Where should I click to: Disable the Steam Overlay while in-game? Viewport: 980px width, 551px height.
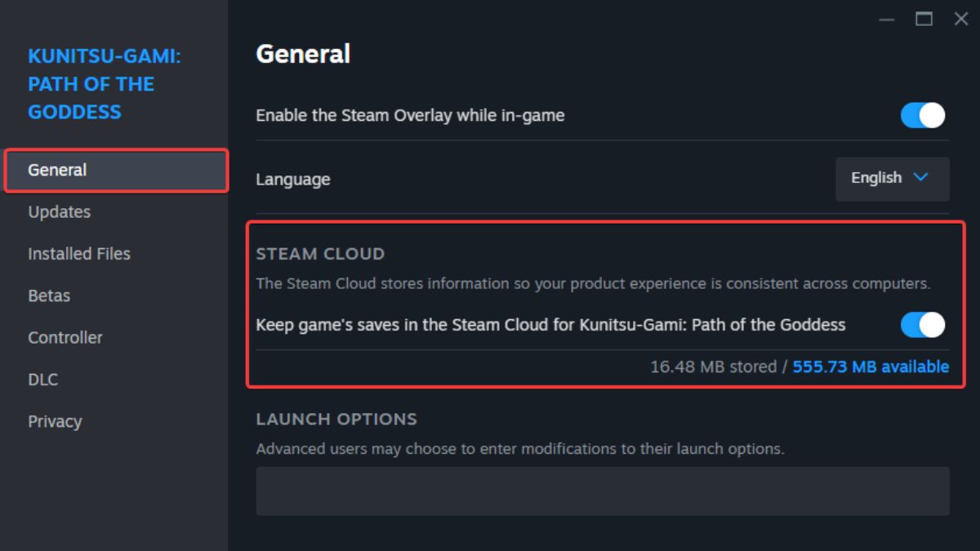click(921, 115)
